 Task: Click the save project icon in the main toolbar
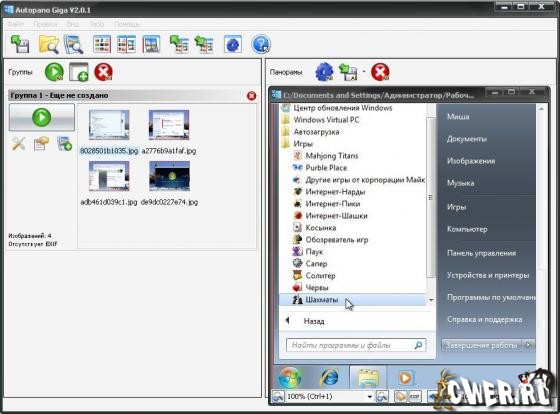[20, 44]
